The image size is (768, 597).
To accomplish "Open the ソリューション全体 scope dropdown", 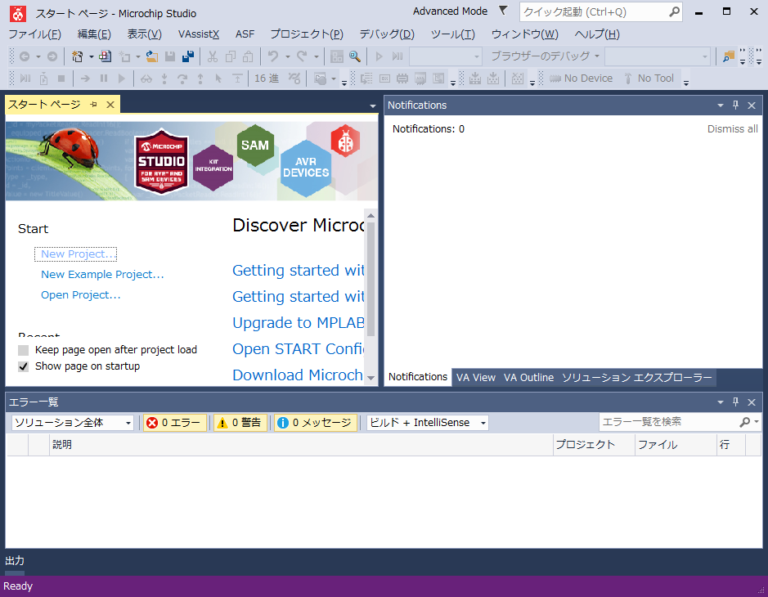I will pyautogui.click(x=72, y=423).
